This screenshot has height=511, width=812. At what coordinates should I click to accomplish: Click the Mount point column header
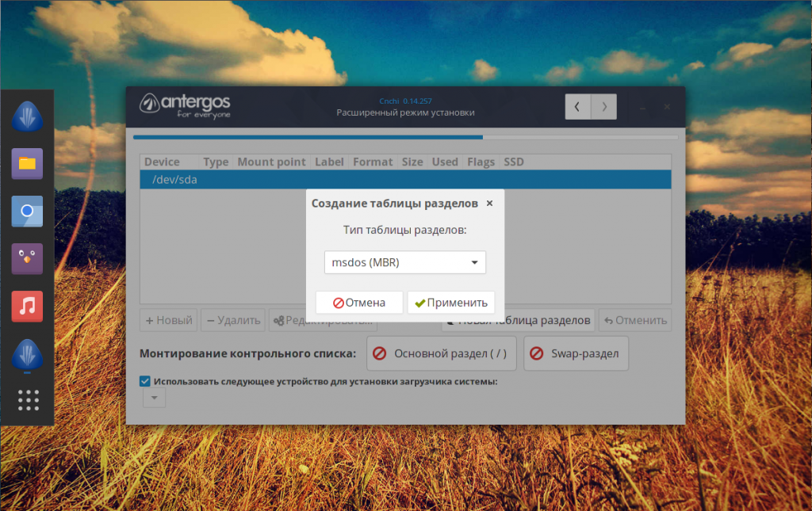point(271,162)
